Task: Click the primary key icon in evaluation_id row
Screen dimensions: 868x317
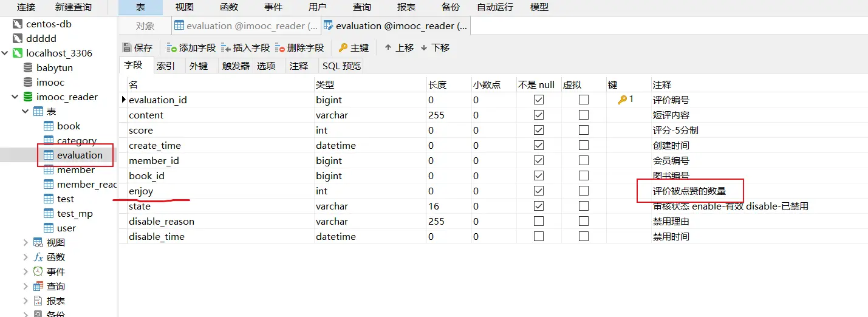Action: 622,100
